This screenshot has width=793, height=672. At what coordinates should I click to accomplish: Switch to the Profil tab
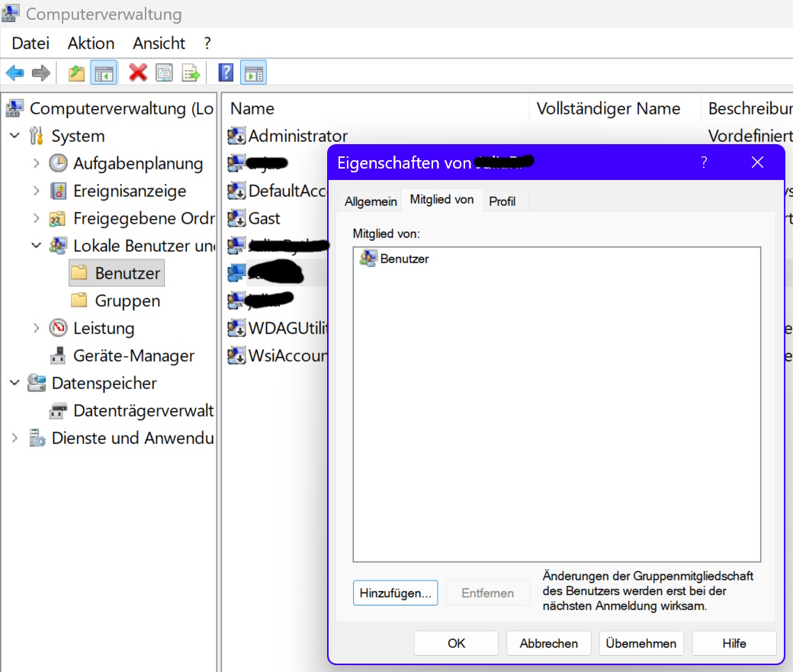504,201
